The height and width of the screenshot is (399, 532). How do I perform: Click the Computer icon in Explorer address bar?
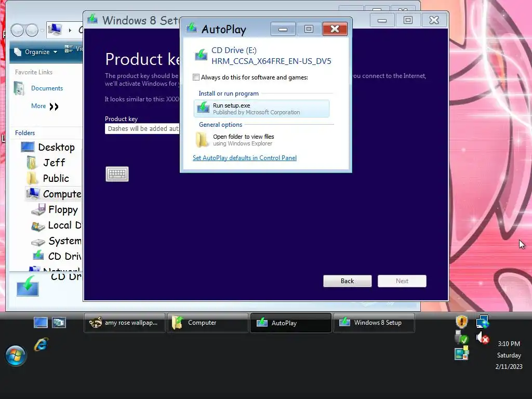point(55,30)
